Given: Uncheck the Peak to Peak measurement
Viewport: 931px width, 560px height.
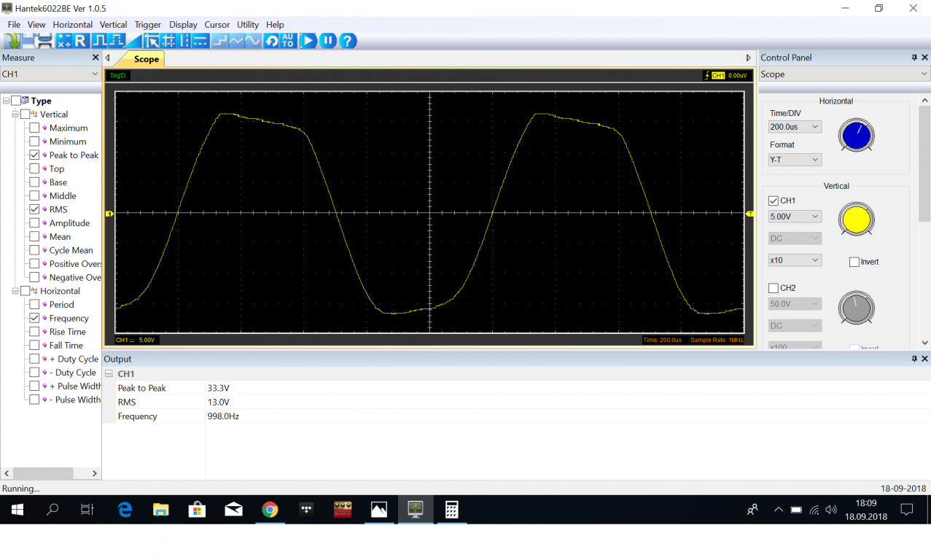Looking at the screenshot, I should [x=34, y=155].
